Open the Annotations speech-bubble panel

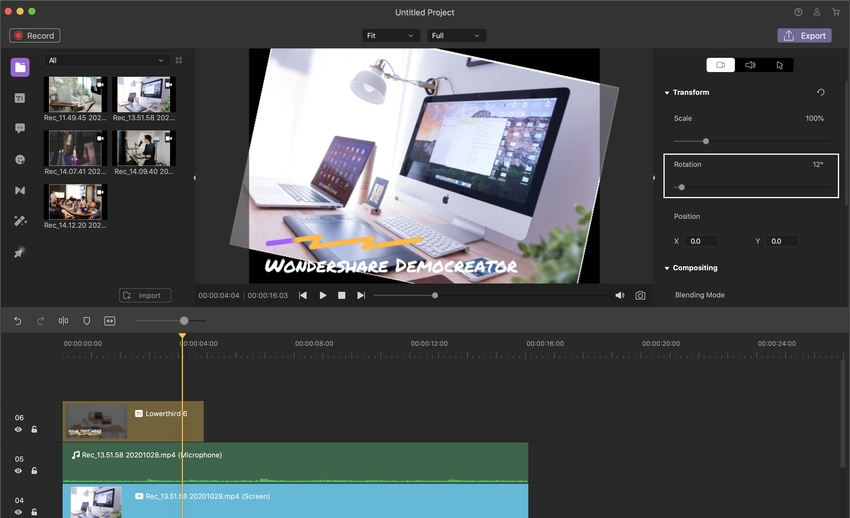20,128
